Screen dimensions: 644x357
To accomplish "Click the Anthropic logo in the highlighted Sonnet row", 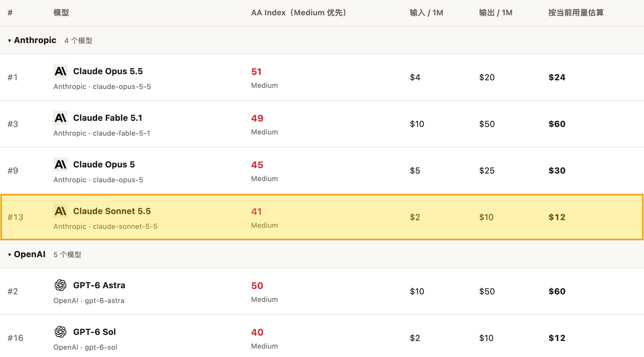I will coord(60,211).
